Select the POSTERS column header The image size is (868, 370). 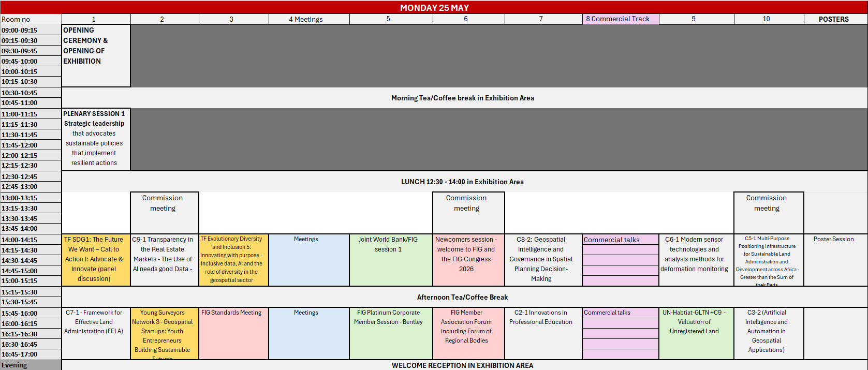click(833, 19)
